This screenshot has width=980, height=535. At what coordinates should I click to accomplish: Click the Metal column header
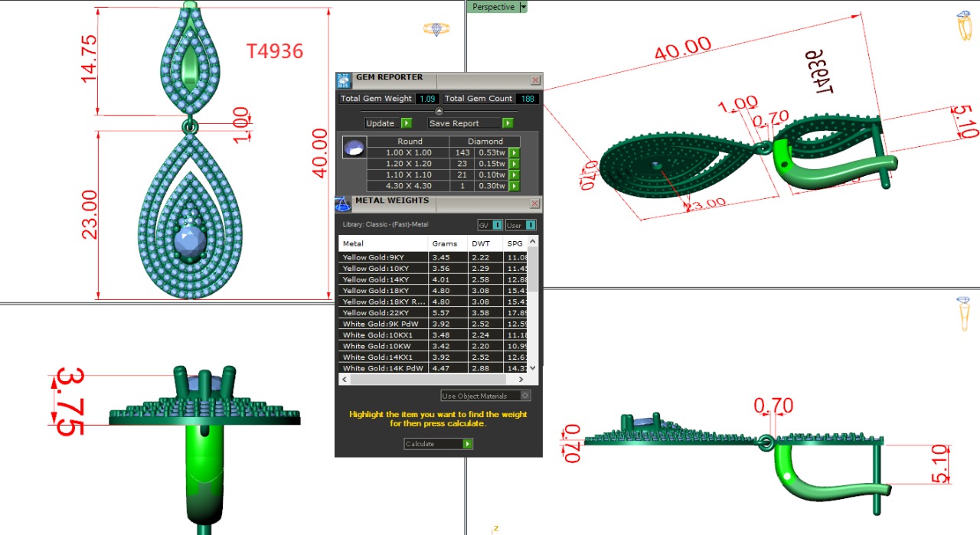pos(384,243)
